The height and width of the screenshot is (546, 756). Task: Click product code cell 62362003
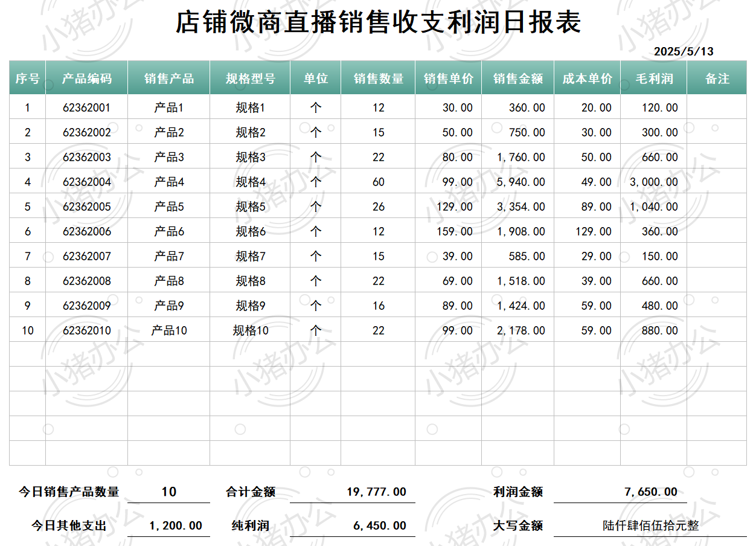[x=87, y=157]
